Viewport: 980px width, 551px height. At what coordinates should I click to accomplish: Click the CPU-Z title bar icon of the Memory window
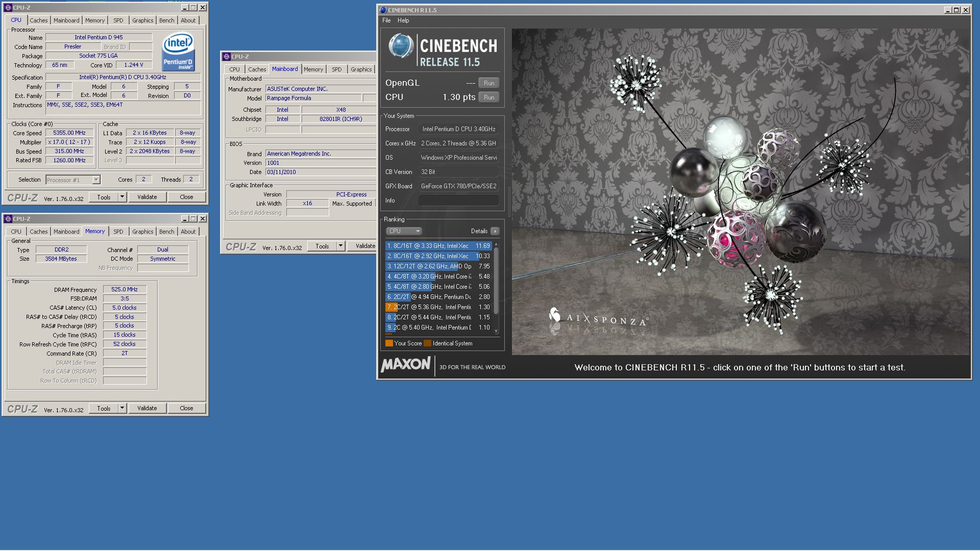click(x=8, y=219)
